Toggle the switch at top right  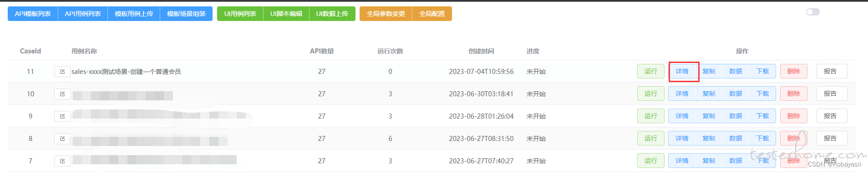coord(812,12)
